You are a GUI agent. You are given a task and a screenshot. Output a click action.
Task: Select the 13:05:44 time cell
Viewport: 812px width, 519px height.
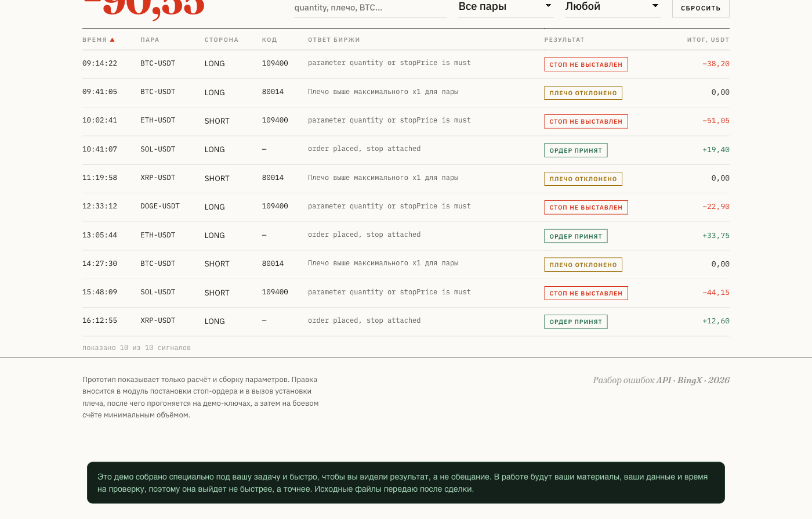point(100,235)
